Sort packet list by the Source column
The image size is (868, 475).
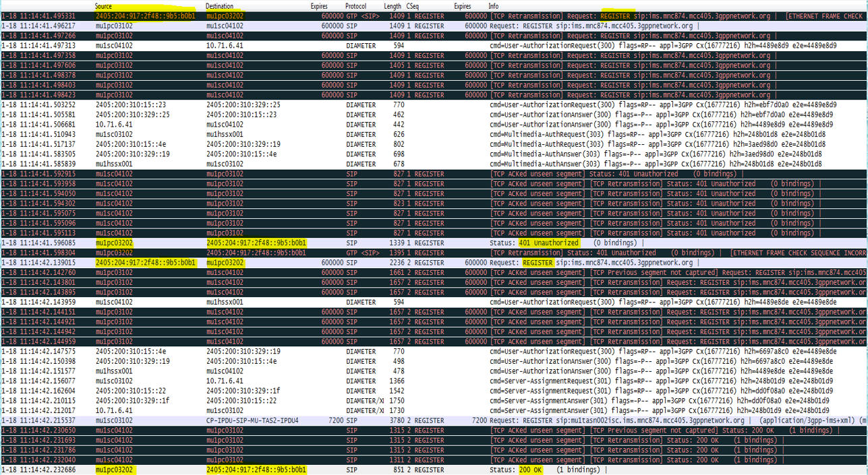[x=105, y=5]
